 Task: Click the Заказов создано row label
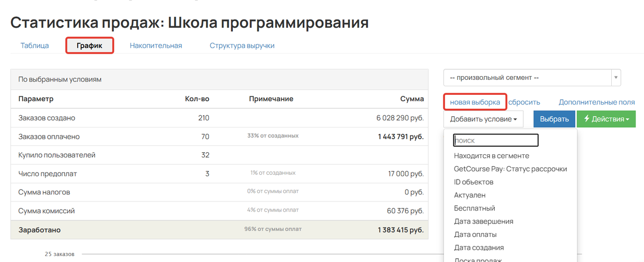tap(47, 118)
